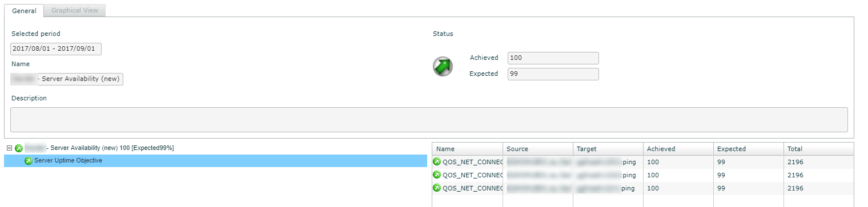
Task: Collapse the Server Availability tree node
Action: pyautogui.click(x=9, y=148)
